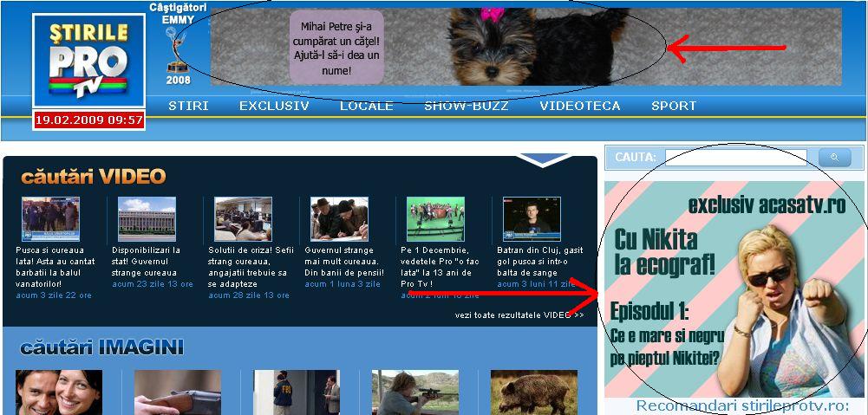Click 'vezi toate rezultatele VIDEO' link

(519, 314)
